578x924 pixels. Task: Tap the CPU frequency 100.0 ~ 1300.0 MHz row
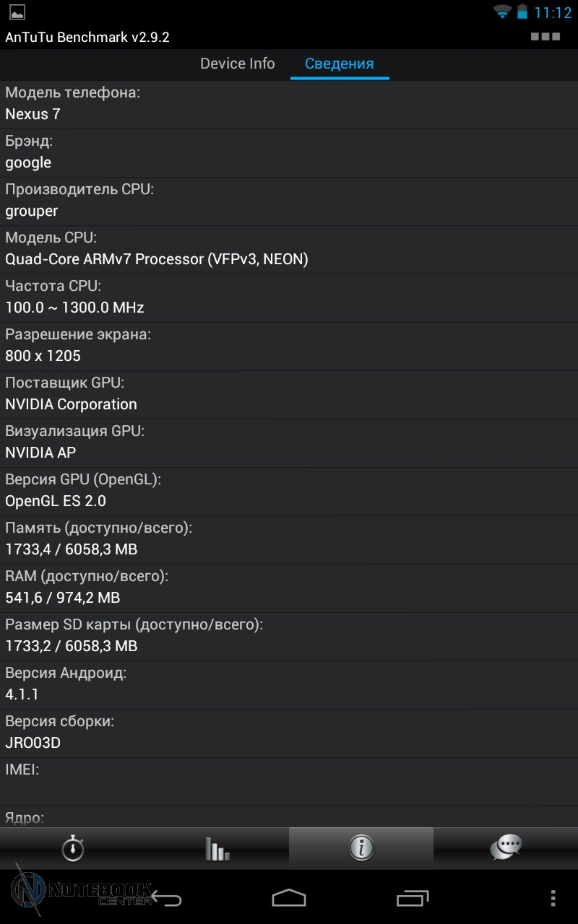coord(289,298)
